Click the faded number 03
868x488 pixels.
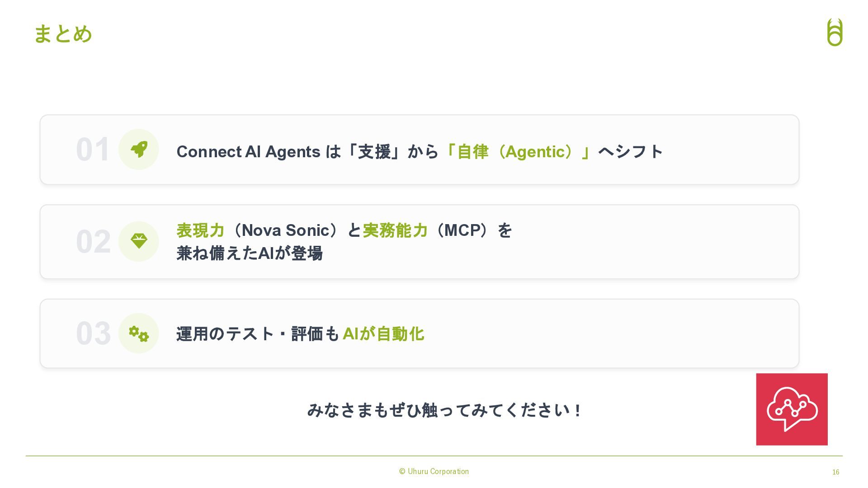pos(93,333)
